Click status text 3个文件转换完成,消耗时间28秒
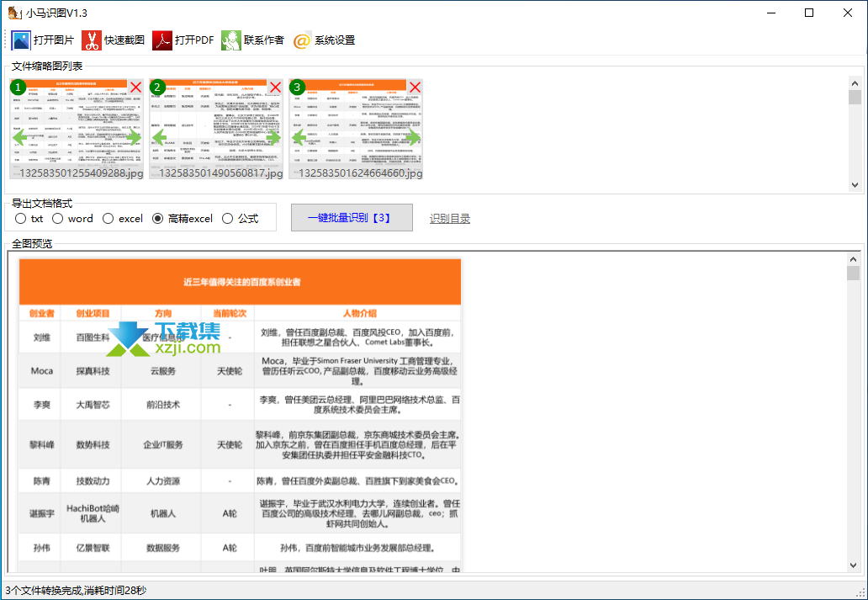Image resolution: width=868 pixels, height=600 pixels. [77, 591]
